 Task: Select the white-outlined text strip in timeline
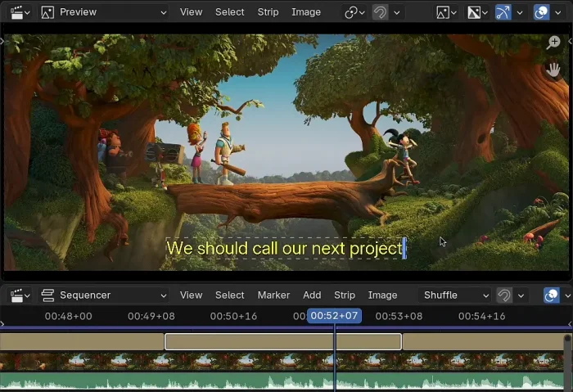pyautogui.click(x=283, y=341)
